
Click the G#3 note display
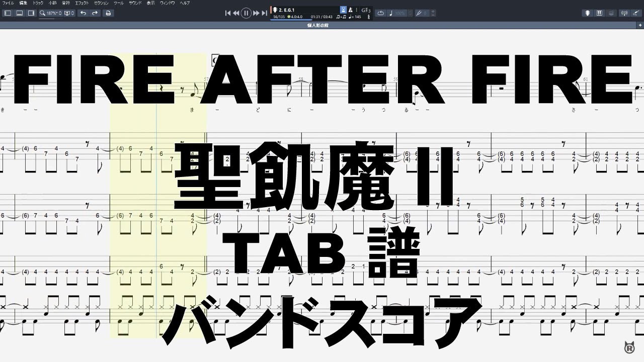(x=366, y=10)
